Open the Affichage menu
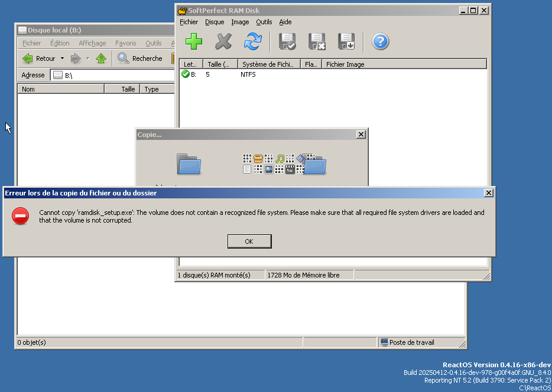 [92, 43]
